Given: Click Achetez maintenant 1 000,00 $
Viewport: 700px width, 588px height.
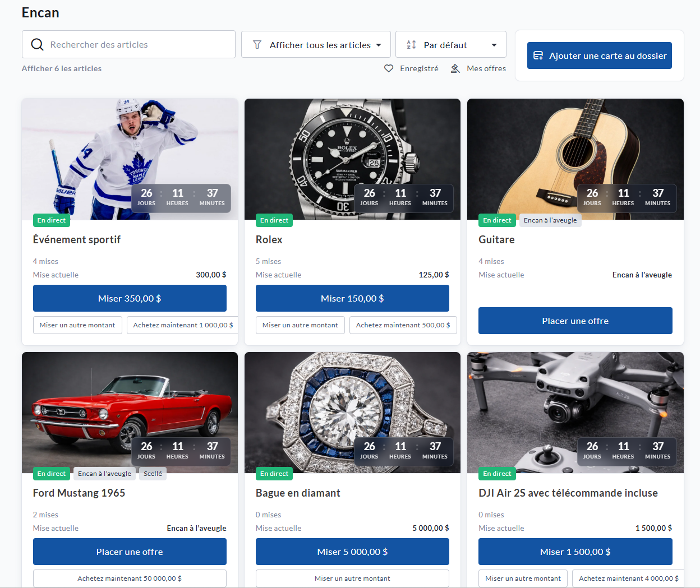Looking at the screenshot, I should (x=182, y=325).
